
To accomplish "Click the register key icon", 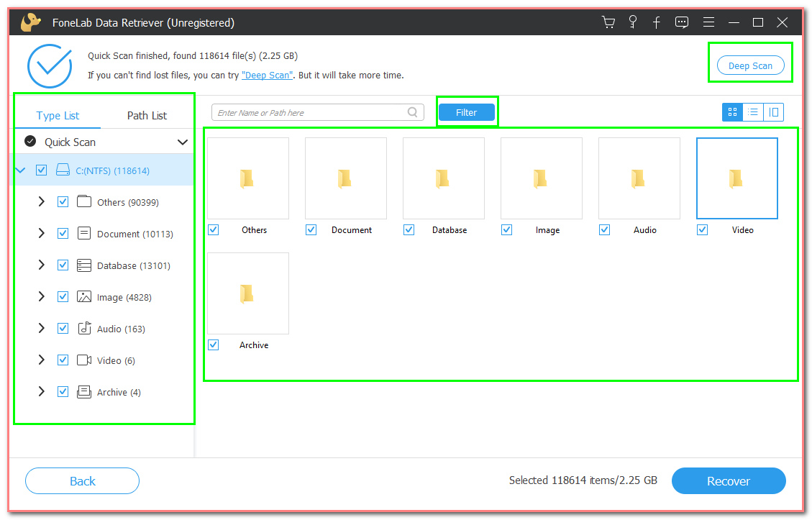I will point(632,22).
